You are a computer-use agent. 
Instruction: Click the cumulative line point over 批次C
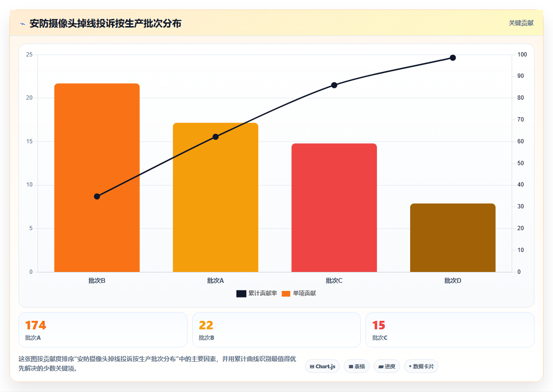(334, 85)
